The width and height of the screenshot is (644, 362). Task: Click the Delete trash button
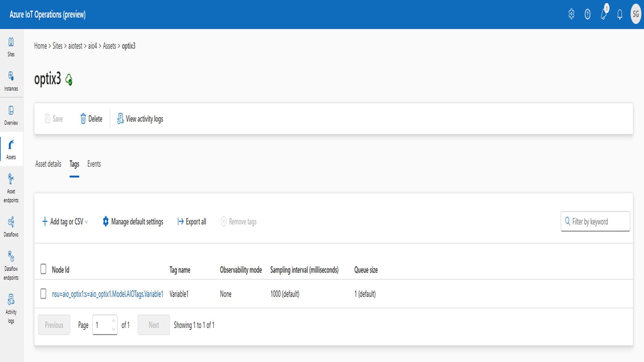(91, 119)
